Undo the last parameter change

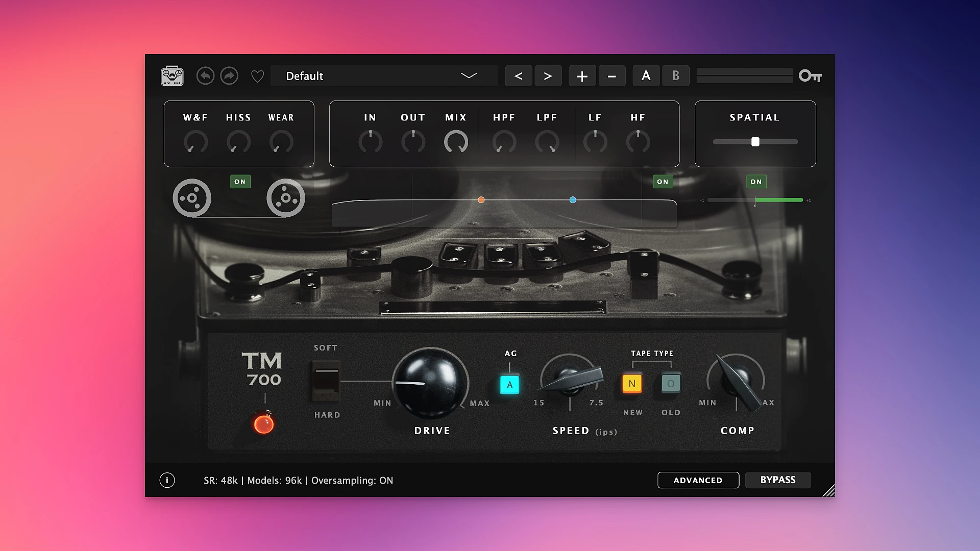point(205,76)
